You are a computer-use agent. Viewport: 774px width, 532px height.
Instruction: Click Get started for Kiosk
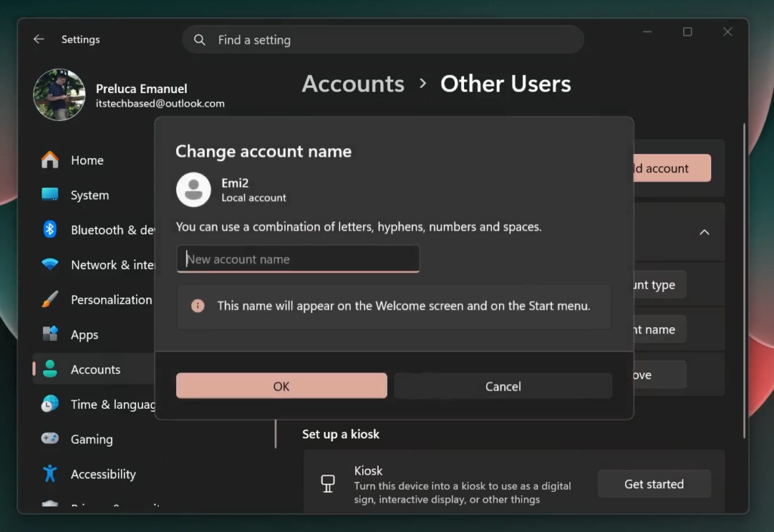coord(654,484)
